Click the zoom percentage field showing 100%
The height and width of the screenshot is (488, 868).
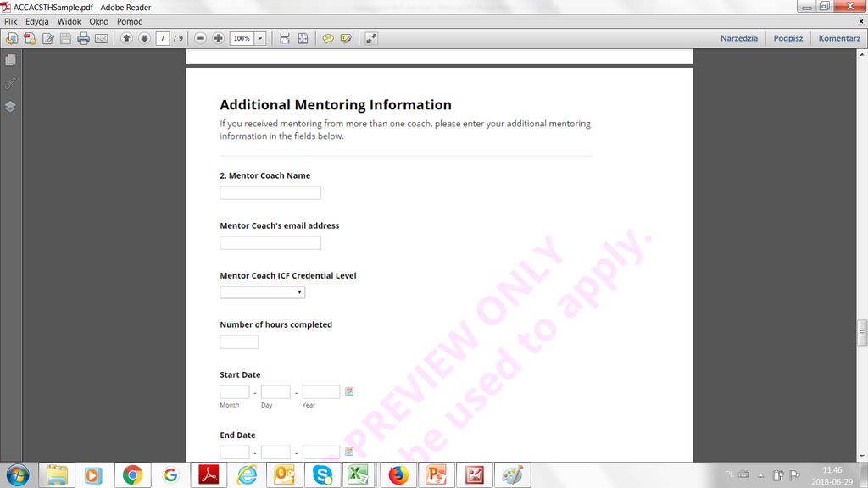coord(242,38)
